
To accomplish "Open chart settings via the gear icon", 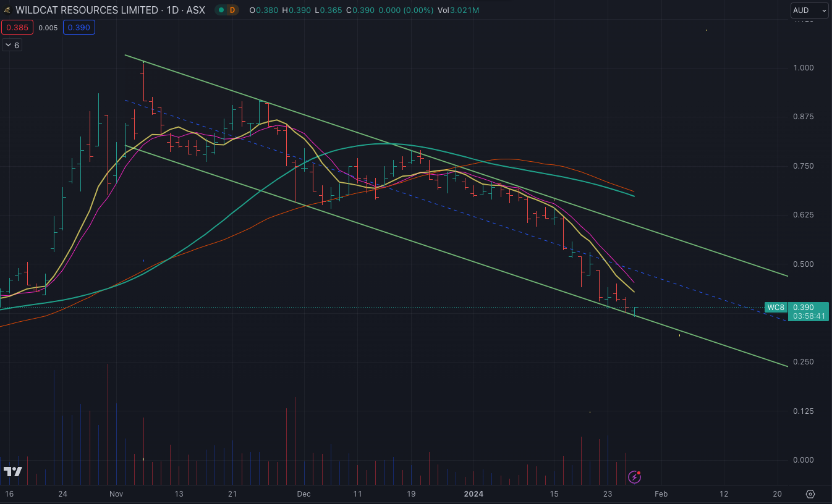I will (810, 494).
